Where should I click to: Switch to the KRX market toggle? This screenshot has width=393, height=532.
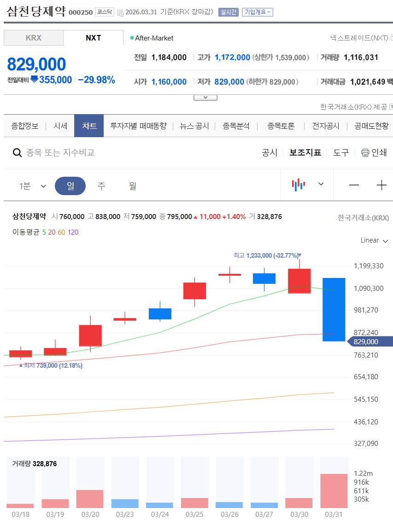click(33, 38)
